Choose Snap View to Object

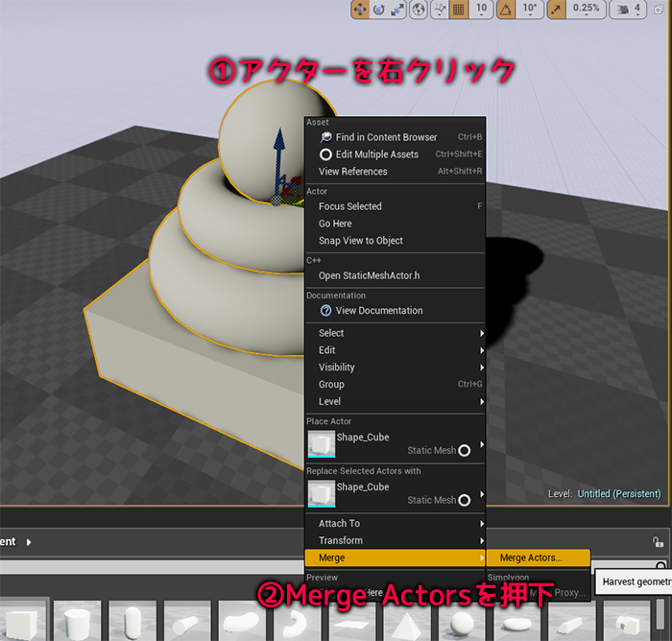395,240
